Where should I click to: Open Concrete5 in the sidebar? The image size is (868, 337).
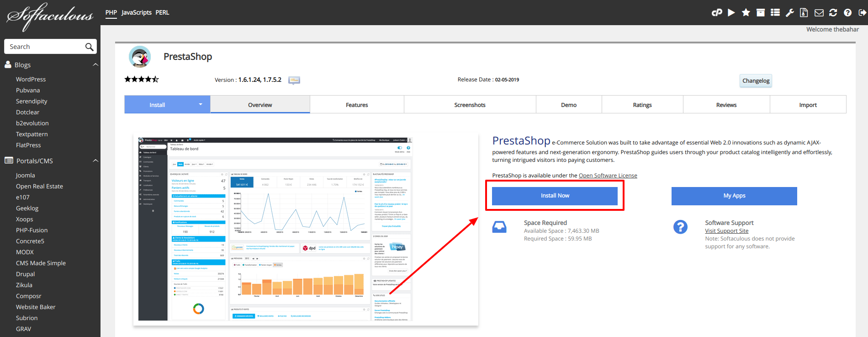tap(30, 241)
